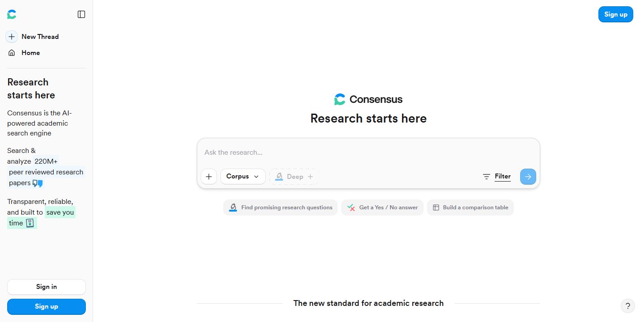Open the Corpus dropdown
The width and height of the screenshot is (644, 322).
(x=243, y=177)
